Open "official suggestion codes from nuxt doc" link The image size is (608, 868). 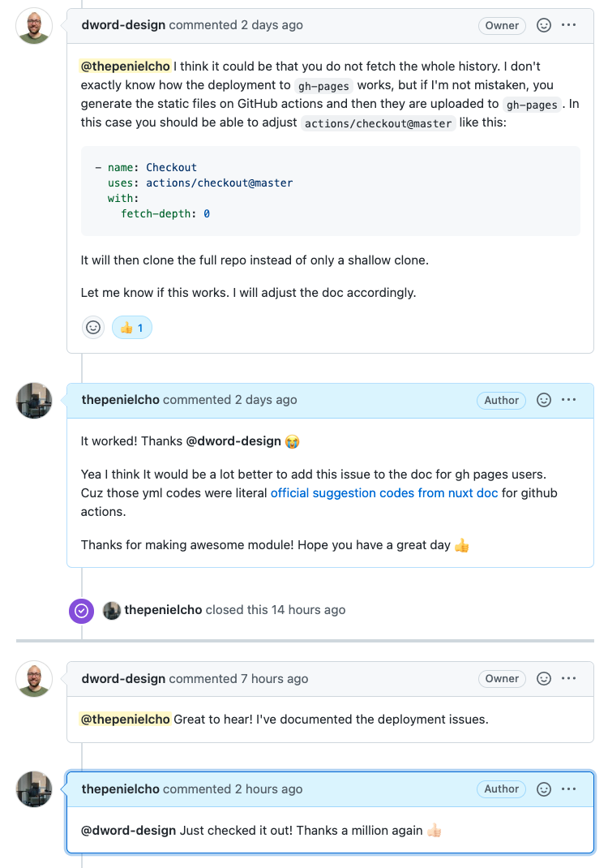pyautogui.click(x=384, y=493)
